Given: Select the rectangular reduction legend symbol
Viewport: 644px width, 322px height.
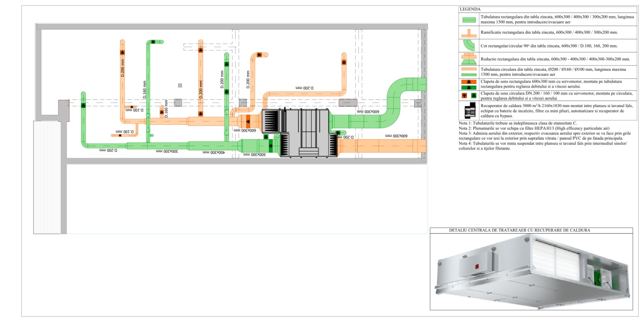Looking at the screenshot, I should 469,59.
